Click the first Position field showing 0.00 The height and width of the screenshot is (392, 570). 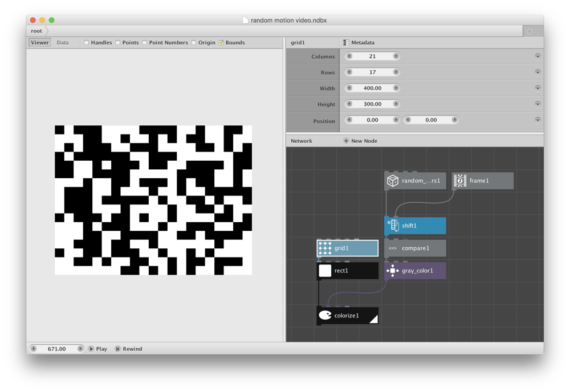click(373, 120)
